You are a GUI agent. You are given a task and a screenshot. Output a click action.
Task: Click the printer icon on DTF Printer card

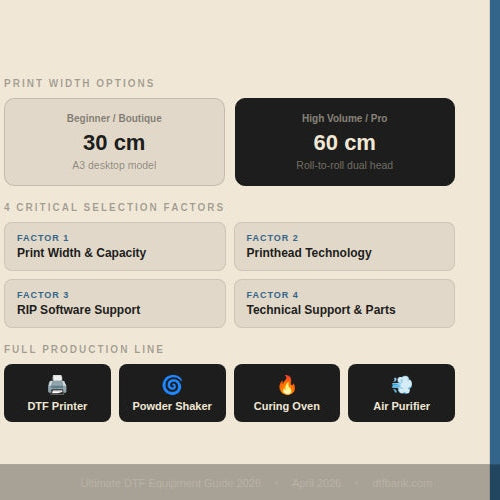[x=57, y=385]
